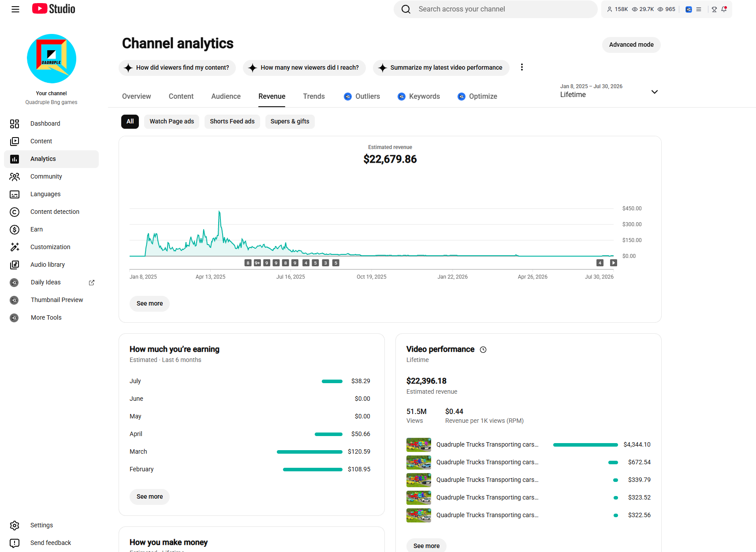Open the Quadruple channel avatar
Image resolution: width=756 pixels, height=552 pixels.
pyautogui.click(x=52, y=59)
